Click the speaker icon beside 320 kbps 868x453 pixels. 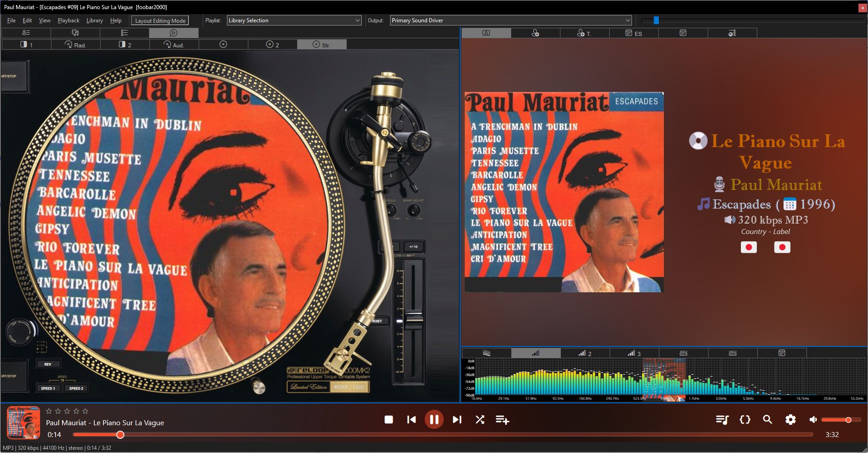click(730, 220)
